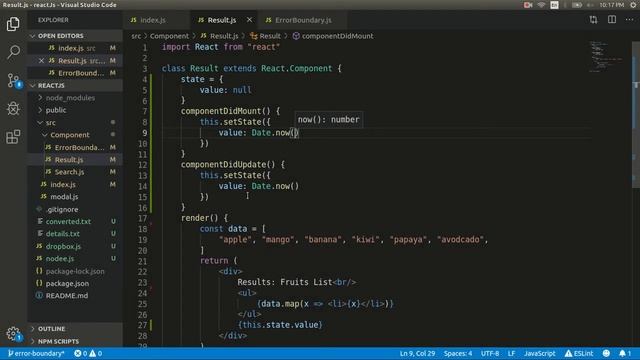Open the Extensions view
Screen dimensions: 640x360
click(13, 137)
